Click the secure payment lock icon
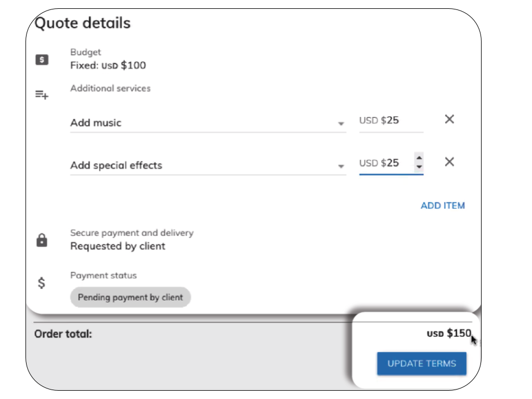 (42, 240)
